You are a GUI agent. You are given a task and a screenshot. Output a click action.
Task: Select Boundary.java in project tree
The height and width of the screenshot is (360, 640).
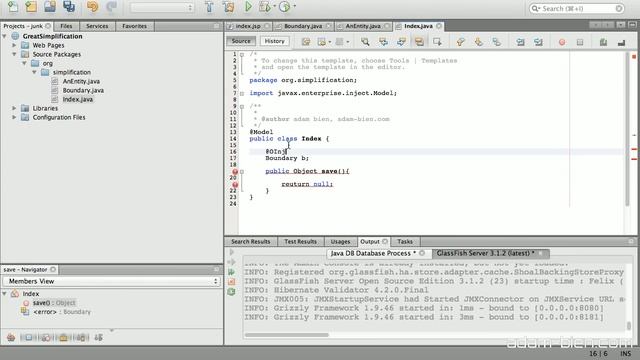[x=83, y=90]
